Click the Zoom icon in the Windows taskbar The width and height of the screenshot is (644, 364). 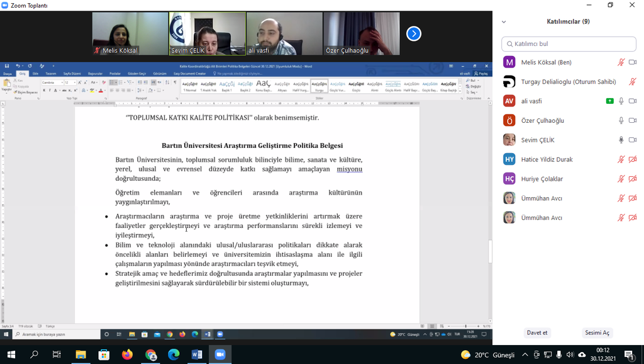pos(219,355)
